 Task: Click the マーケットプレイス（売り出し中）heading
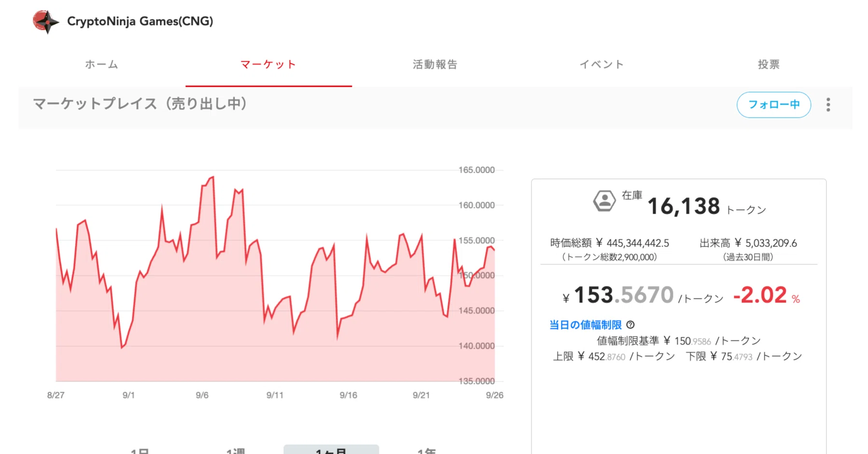point(140,104)
